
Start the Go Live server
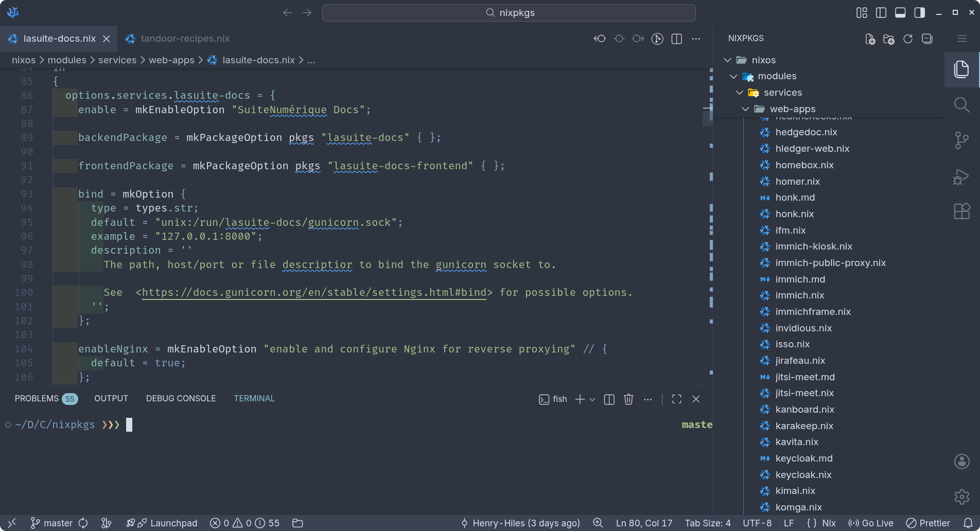tap(871, 523)
